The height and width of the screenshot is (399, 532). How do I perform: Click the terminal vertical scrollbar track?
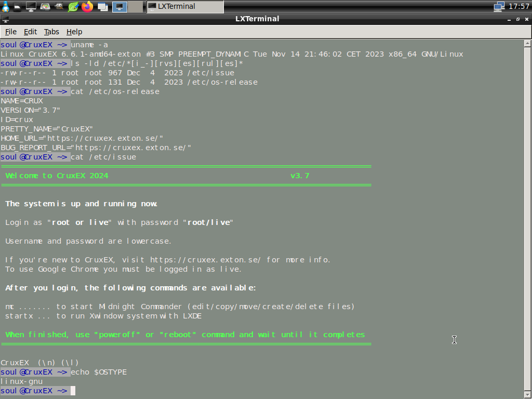coord(528,219)
